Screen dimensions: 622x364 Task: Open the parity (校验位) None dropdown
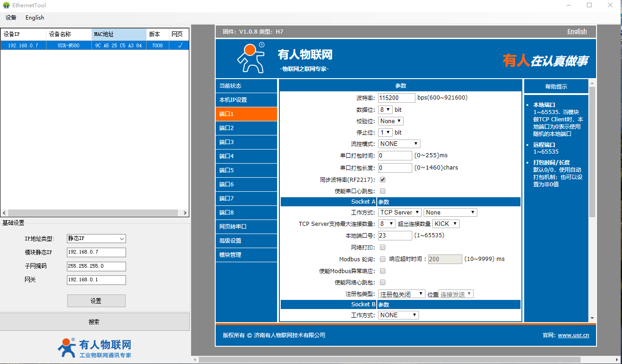pos(390,121)
